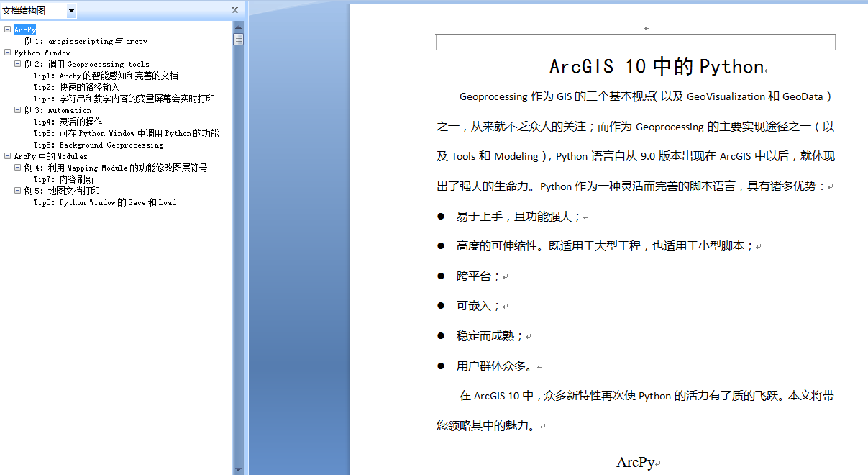This screenshot has width=868, height=475.
Task: Go to Tip7: 内容刷新
Action: [63, 179]
